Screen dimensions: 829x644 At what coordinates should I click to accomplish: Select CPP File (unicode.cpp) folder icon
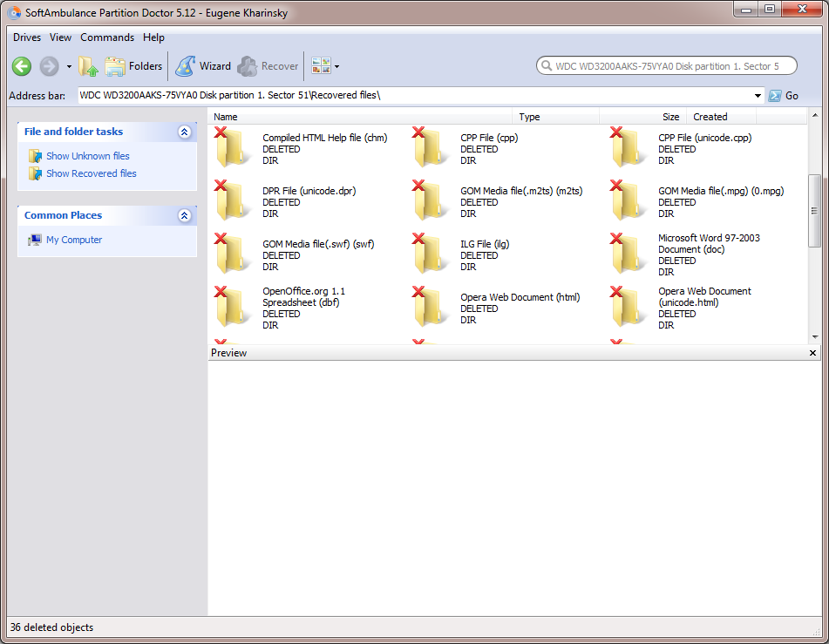pos(627,147)
